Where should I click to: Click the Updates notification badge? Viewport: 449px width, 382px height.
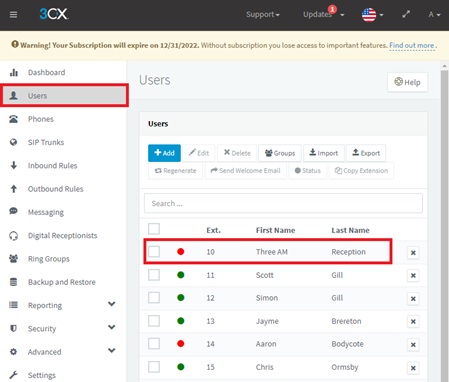(332, 9)
